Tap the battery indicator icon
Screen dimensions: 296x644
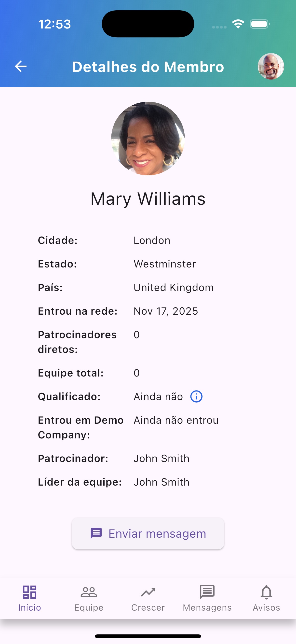pyautogui.click(x=259, y=24)
